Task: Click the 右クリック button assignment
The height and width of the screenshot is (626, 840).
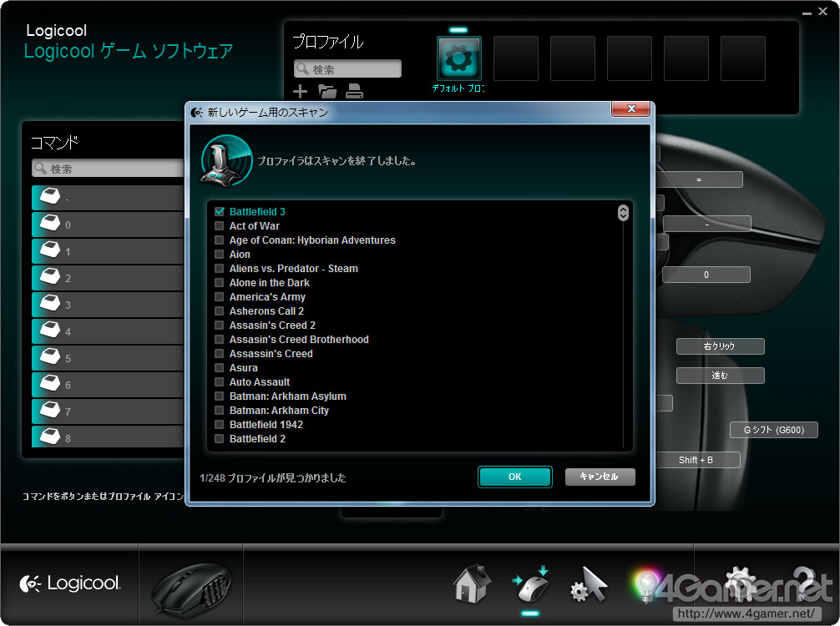Action: 720,346
